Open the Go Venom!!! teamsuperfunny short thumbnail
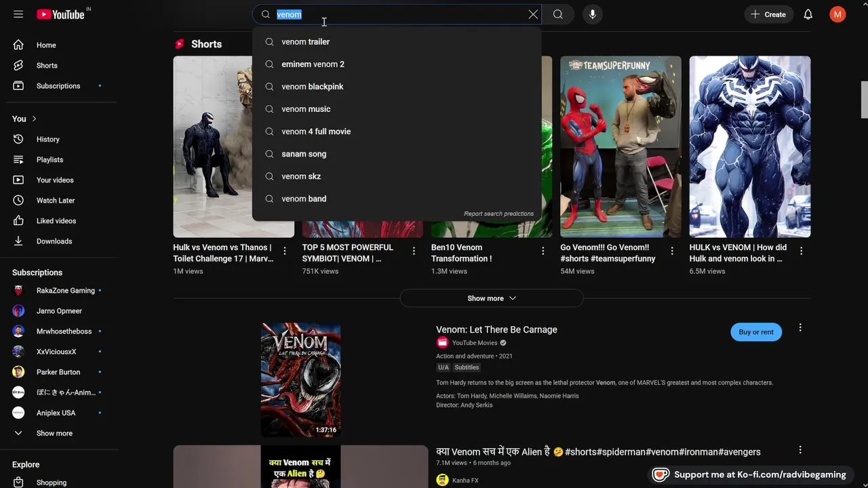The width and height of the screenshot is (868, 488). tap(620, 146)
